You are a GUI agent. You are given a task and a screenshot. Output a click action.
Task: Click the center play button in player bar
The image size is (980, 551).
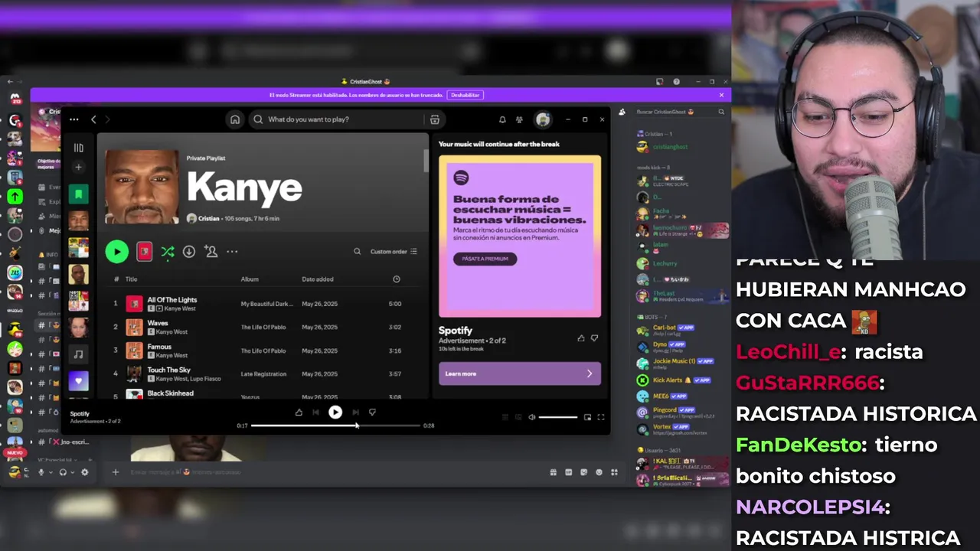coord(335,412)
